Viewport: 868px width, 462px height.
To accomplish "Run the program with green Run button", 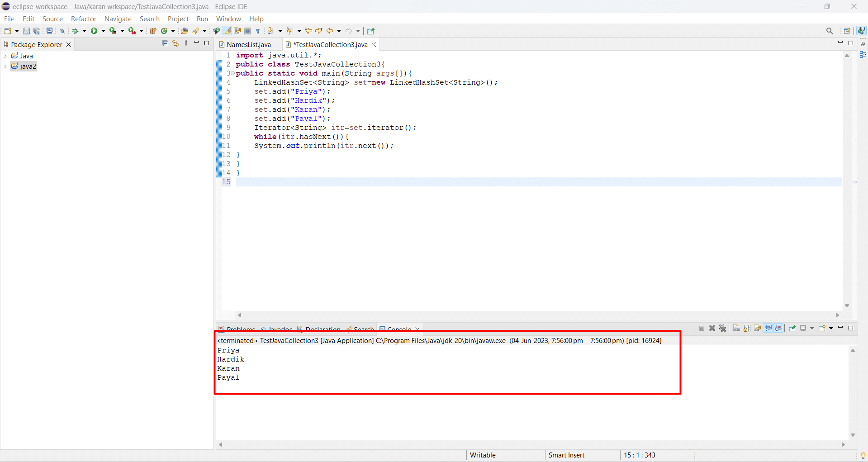I will pos(94,31).
